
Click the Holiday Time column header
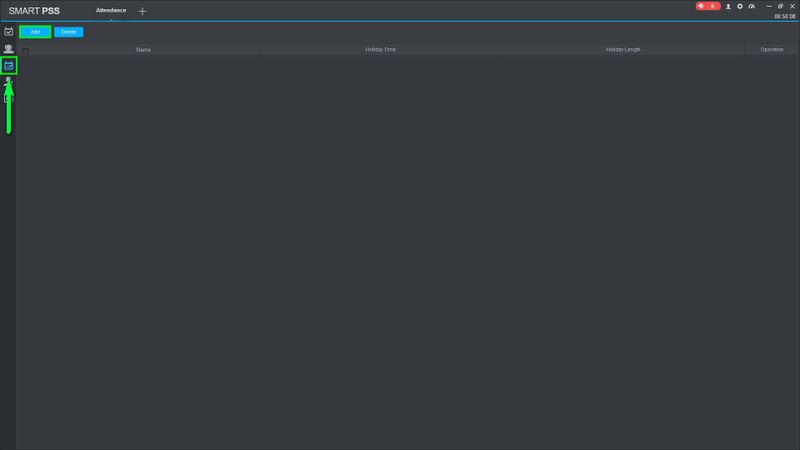tap(381, 50)
